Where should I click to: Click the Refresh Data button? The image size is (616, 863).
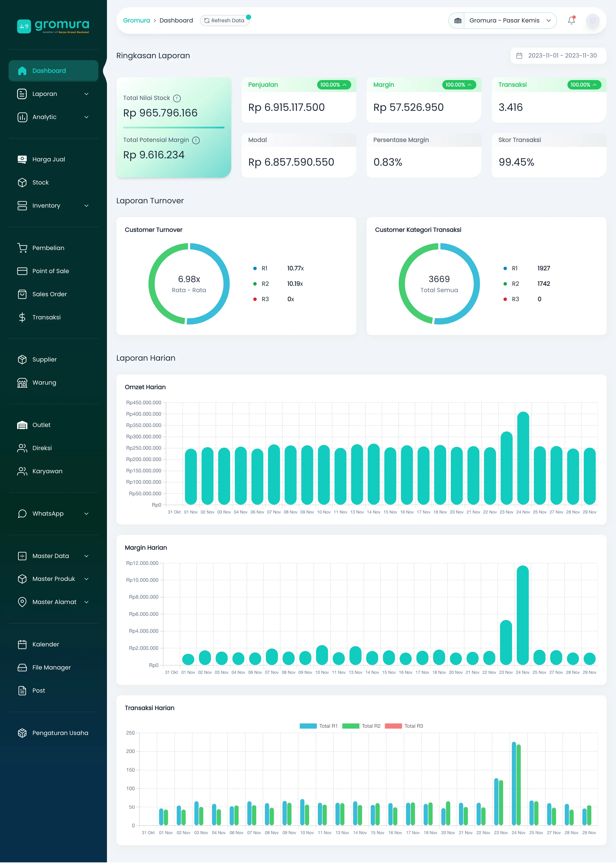225,21
